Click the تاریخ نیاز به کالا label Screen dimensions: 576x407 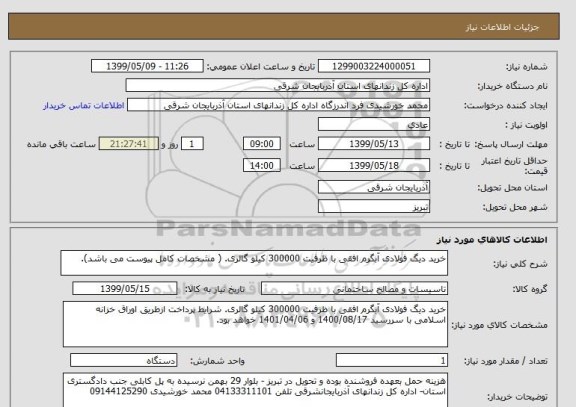(215, 289)
